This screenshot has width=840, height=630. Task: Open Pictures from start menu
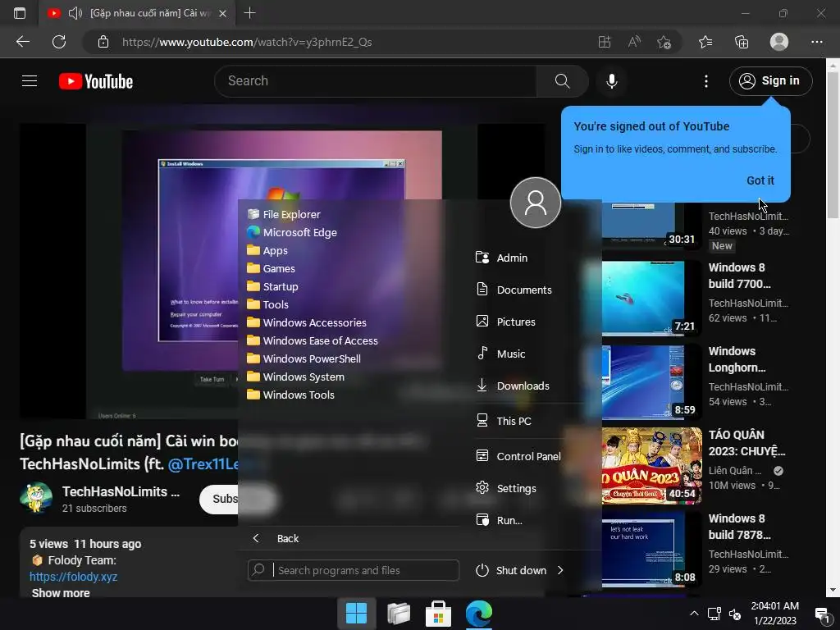[x=505, y=322]
